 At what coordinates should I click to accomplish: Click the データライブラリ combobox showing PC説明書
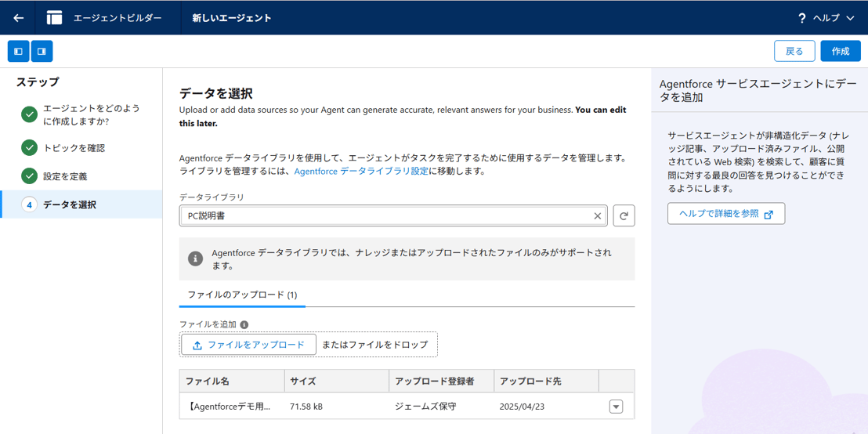point(393,216)
